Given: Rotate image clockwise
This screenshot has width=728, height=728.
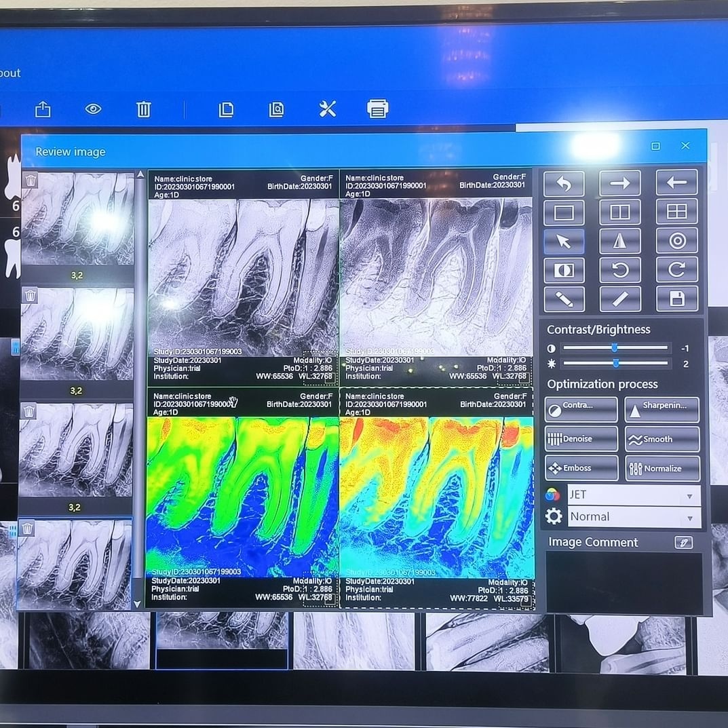Looking at the screenshot, I should click(676, 270).
